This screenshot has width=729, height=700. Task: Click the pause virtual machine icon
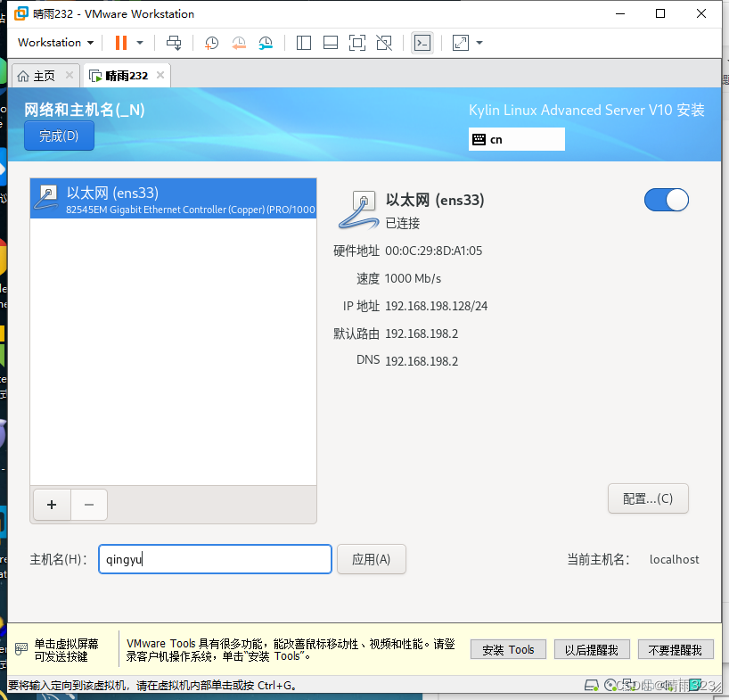pos(121,43)
